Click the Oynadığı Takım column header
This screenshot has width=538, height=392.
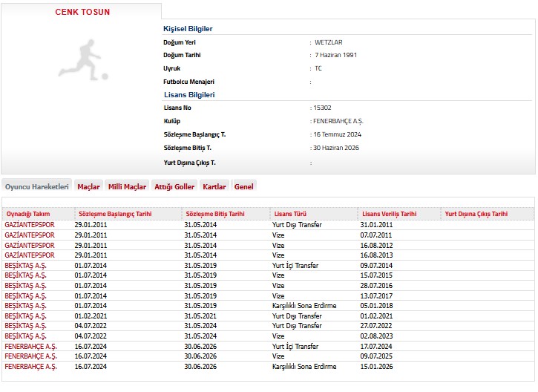(x=28, y=214)
